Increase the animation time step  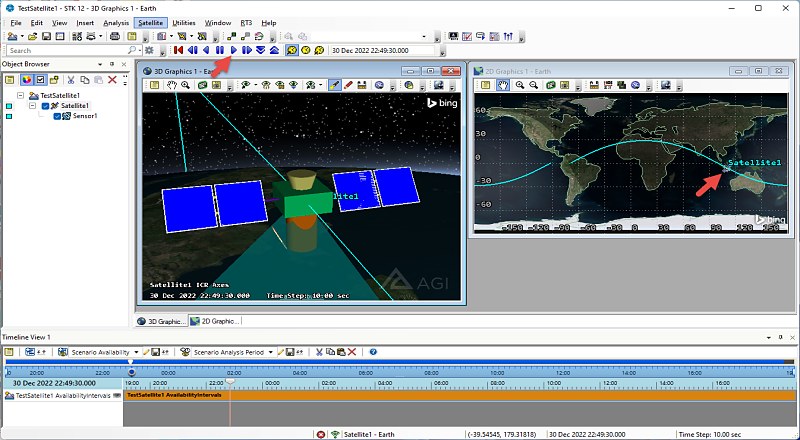pyautogui.click(x=274, y=50)
